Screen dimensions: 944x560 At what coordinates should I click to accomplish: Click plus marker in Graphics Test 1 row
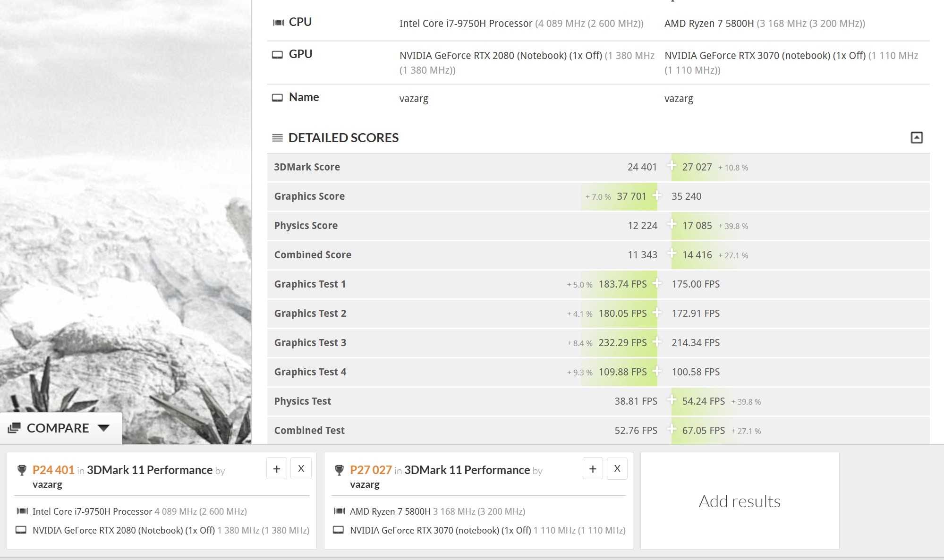657,283
